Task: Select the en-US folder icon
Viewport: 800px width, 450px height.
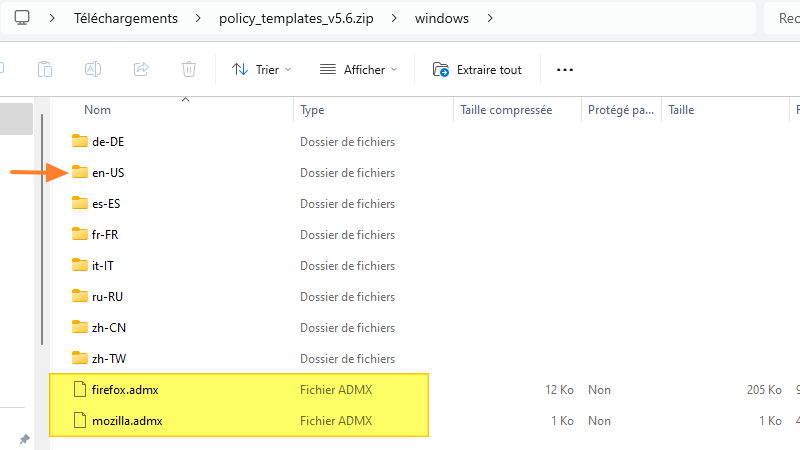Action: [80, 172]
